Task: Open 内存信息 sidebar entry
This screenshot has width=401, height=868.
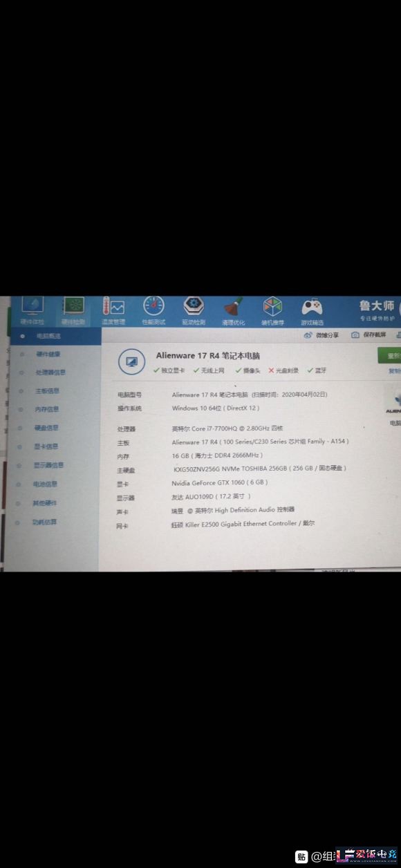Action: coord(47,409)
